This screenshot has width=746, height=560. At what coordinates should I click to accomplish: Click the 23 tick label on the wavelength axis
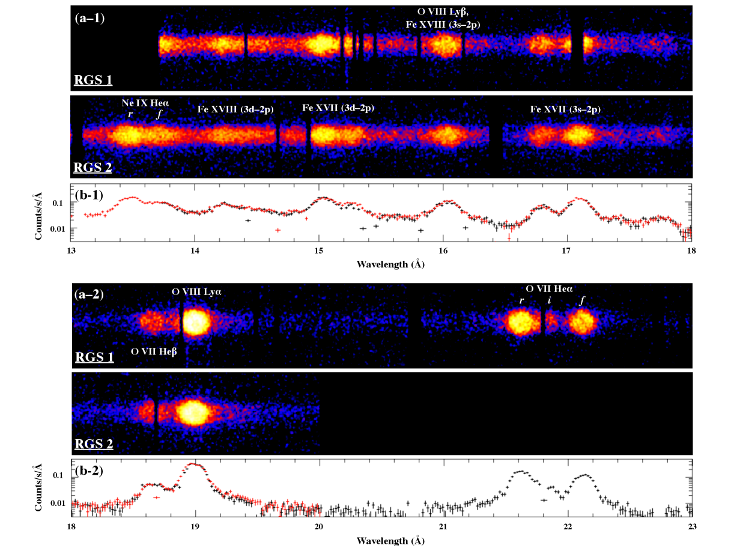691,526
